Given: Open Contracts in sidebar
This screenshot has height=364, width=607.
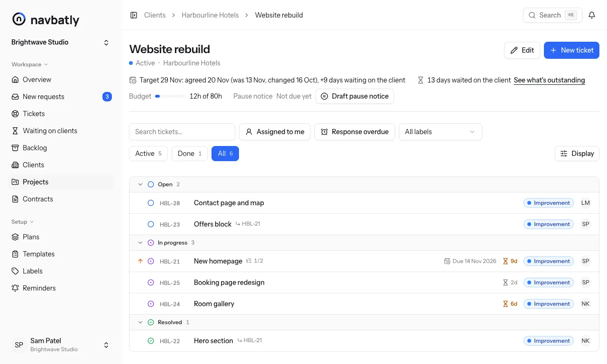Looking at the screenshot, I should [61, 199].
